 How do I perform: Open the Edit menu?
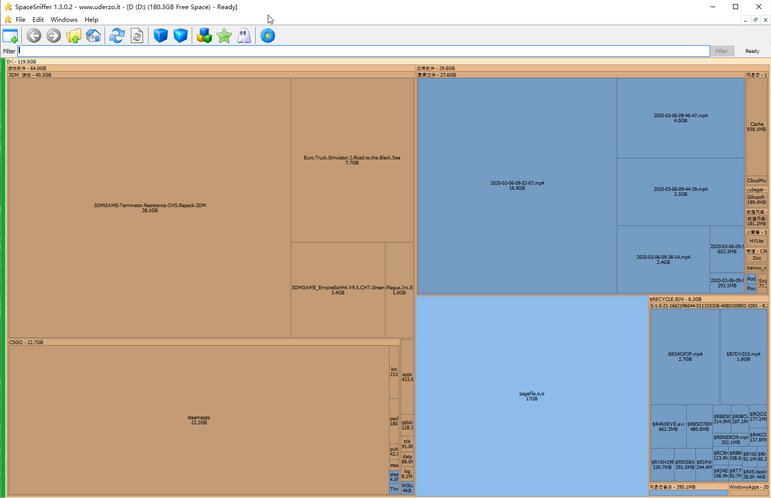(x=38, y=20)
